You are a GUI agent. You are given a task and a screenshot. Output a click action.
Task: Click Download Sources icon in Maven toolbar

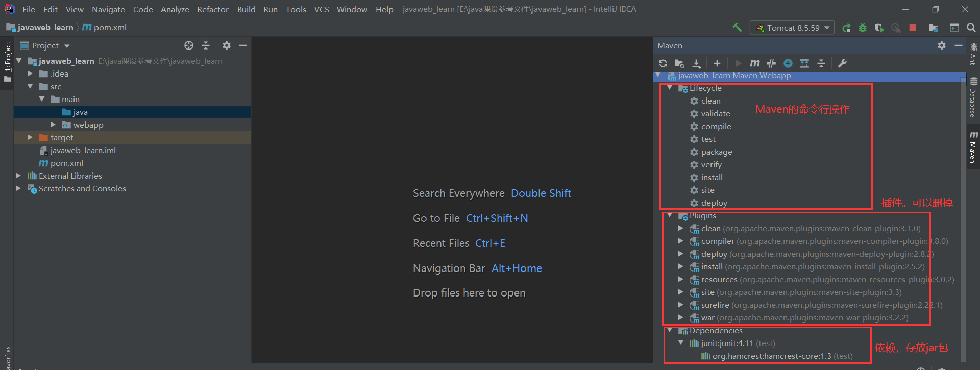pyautogui.click(x=697, y=63)
